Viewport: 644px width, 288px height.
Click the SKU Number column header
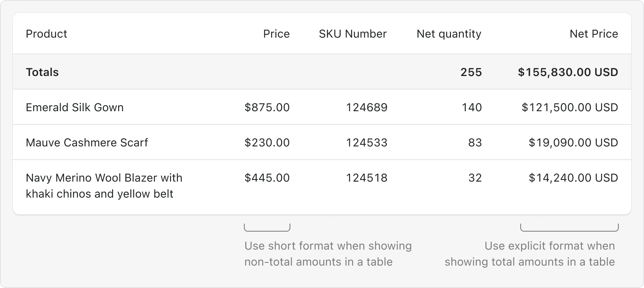353,34
